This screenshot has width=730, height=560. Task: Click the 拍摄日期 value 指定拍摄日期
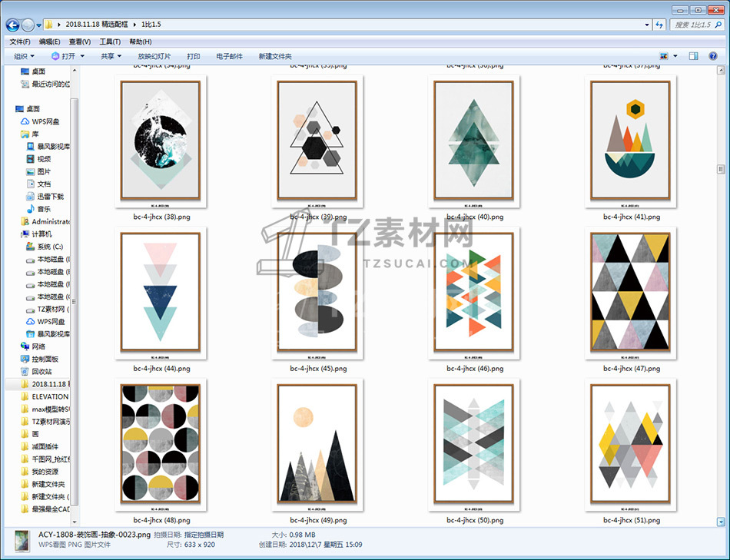(204, 535)
